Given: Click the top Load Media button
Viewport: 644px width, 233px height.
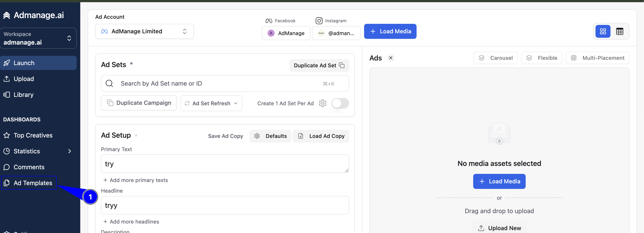Looking at the screenshot, I should [390, 31].
